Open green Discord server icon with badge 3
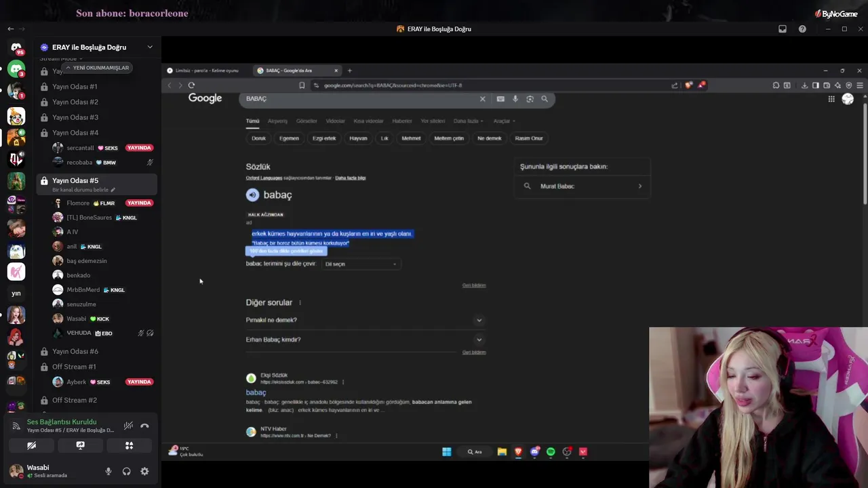 point(16,69)
